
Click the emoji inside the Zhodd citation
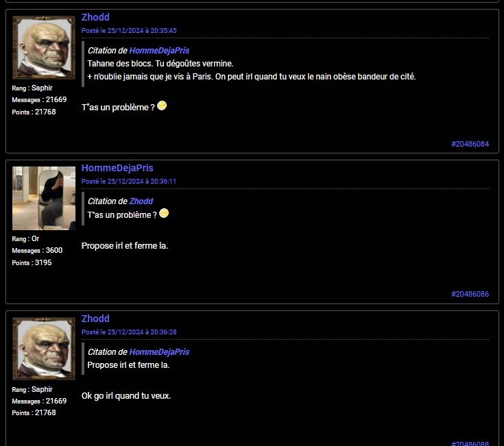164,213
